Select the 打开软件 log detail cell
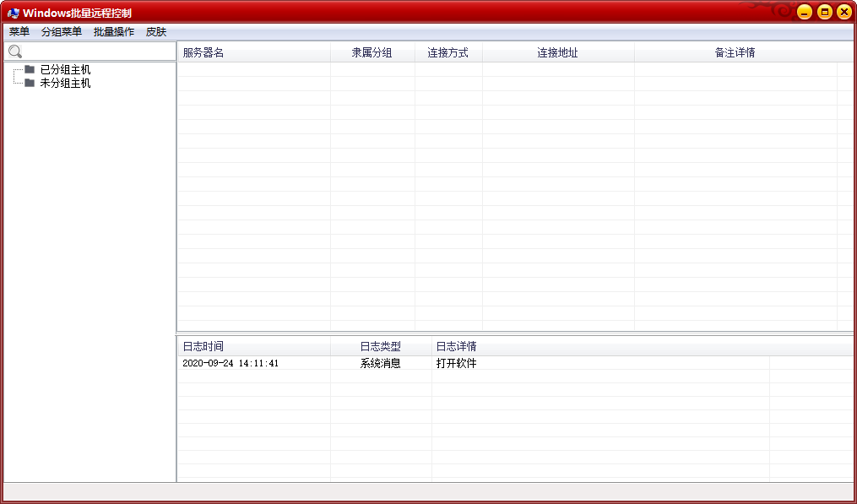The height and width of the screenshot is (504, 857). pyautogui.click(x=457, y=363)
